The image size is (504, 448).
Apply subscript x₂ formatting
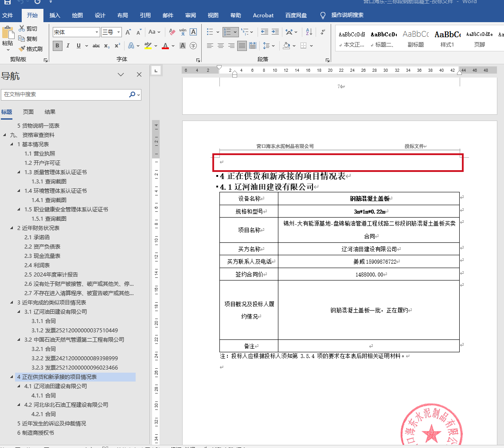pyautogui.click(x=107, y=46)
